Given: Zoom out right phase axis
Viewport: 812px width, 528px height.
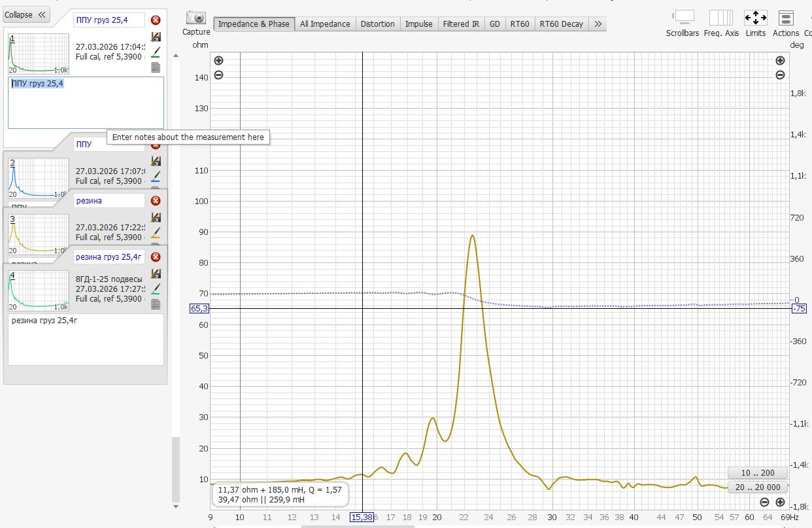Looking at the screenshot, I should (780, 75).
